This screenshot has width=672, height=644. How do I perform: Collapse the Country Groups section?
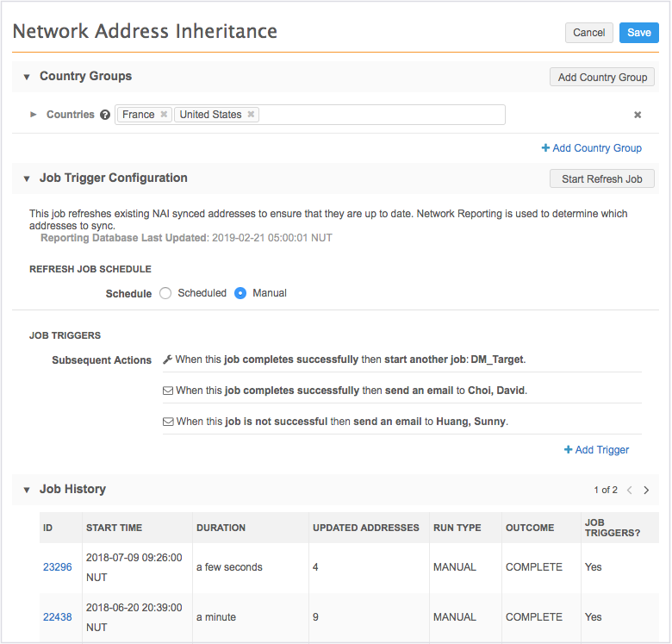pos(27,77)
